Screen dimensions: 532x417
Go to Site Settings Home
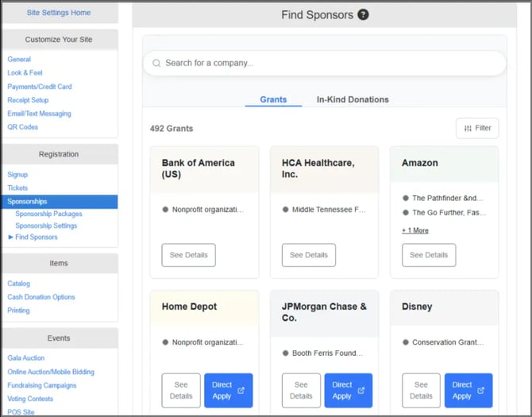click(x=59, y=13)
